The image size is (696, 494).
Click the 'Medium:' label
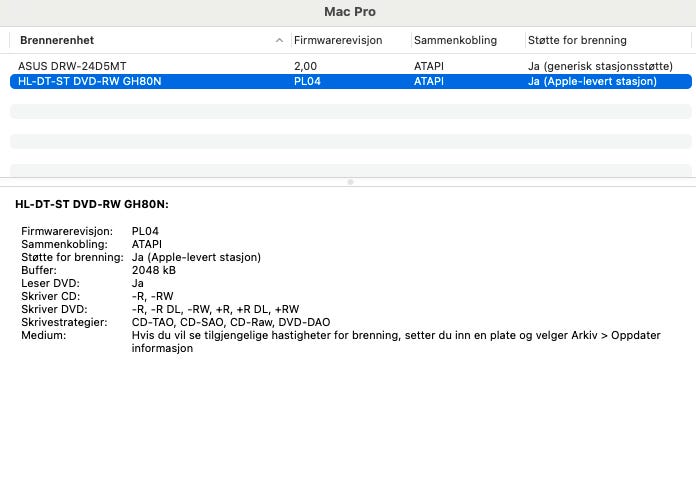pos(44,335)
